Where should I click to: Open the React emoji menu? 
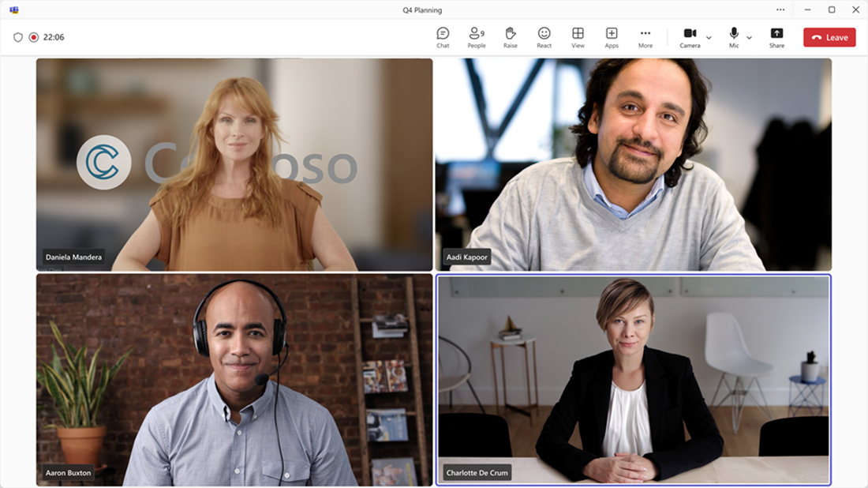click(x=544, y=38)
